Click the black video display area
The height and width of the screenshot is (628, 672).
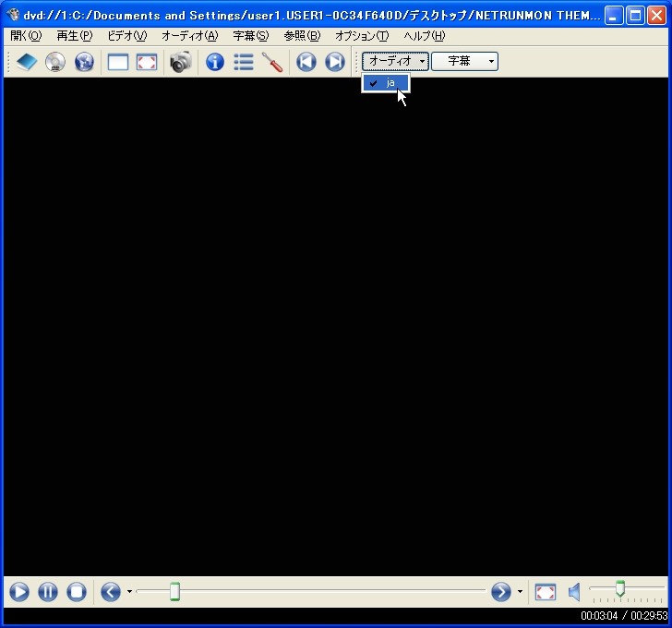[x=336, y=327]
